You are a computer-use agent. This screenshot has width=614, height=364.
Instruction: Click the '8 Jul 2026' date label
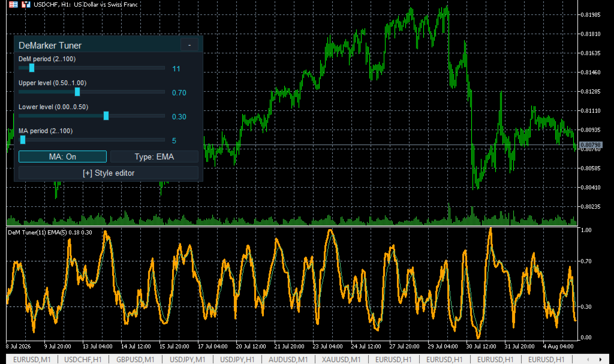(19, 347)
